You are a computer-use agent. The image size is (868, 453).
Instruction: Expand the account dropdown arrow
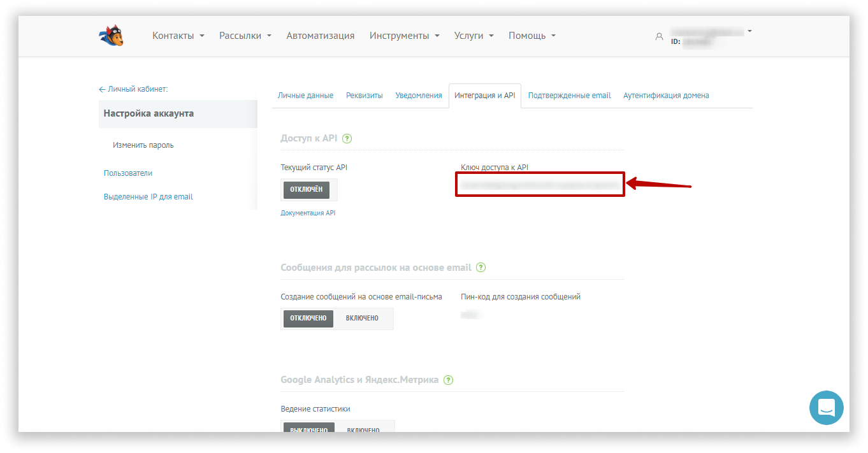[749, 31]
